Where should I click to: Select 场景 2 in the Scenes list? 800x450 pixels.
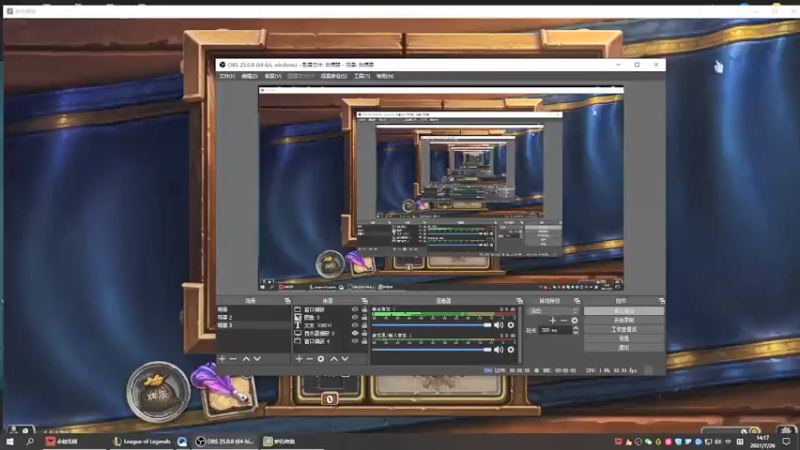pyautogui.click(x=254, y=317)
